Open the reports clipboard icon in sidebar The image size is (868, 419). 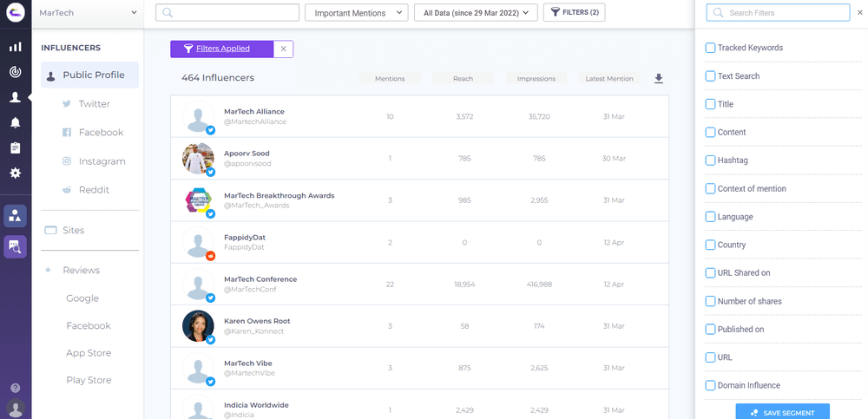pos(16,147)
